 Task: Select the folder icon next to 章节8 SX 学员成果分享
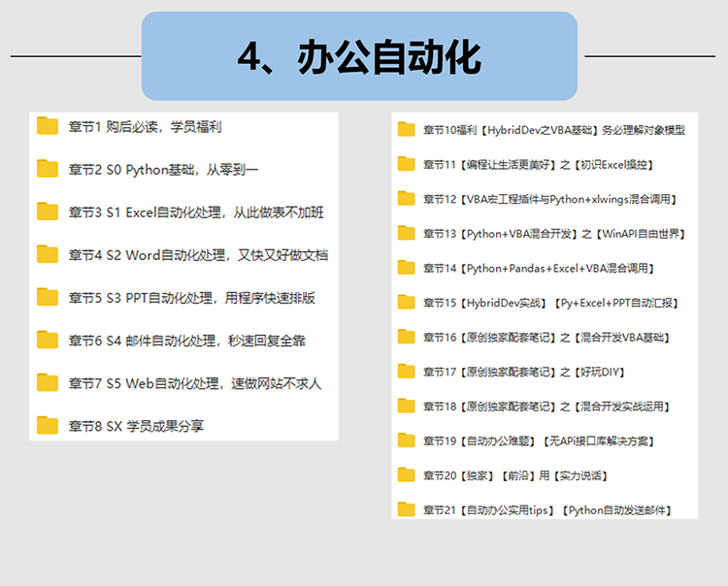tap(48, 426)
